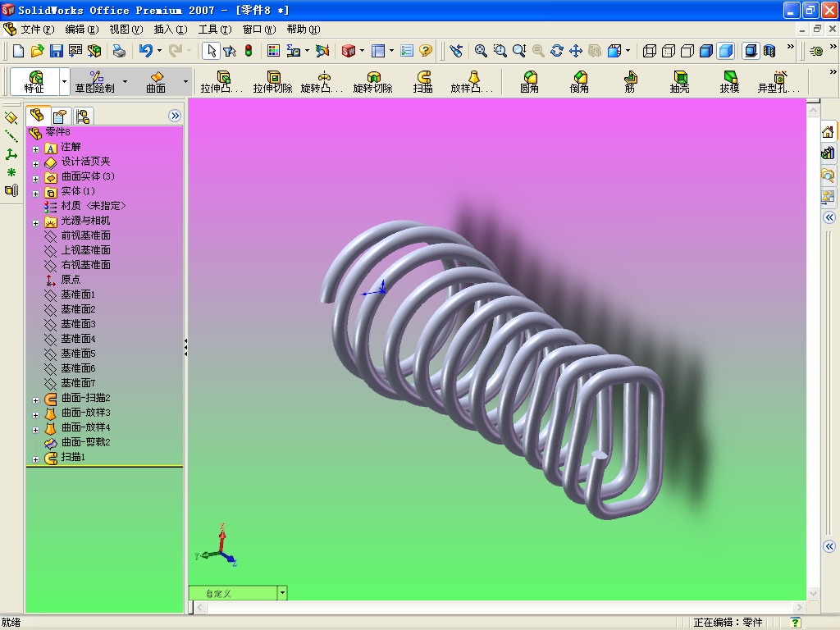Open the 曲面 (Surface) dropdown arrow

185,82
